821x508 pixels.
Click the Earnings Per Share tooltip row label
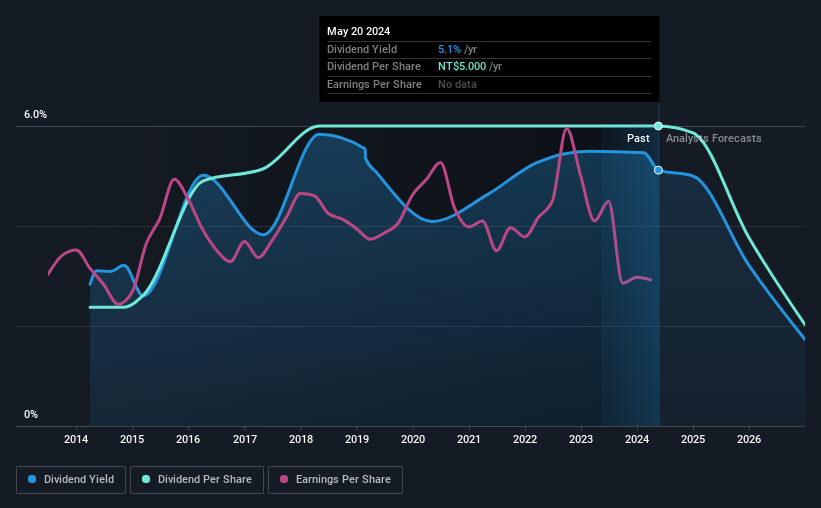374,84
